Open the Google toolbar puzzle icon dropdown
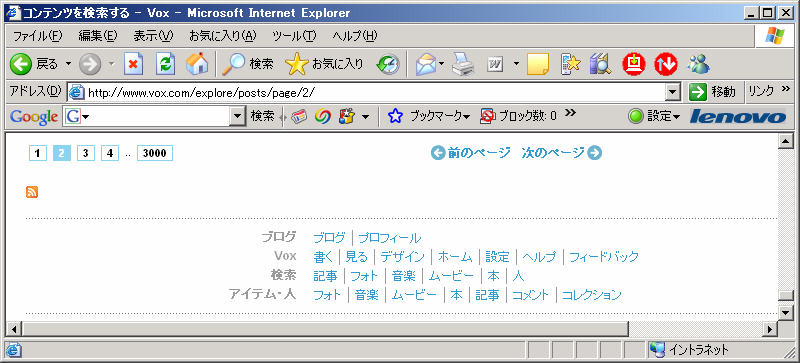 tap(365, 117)
